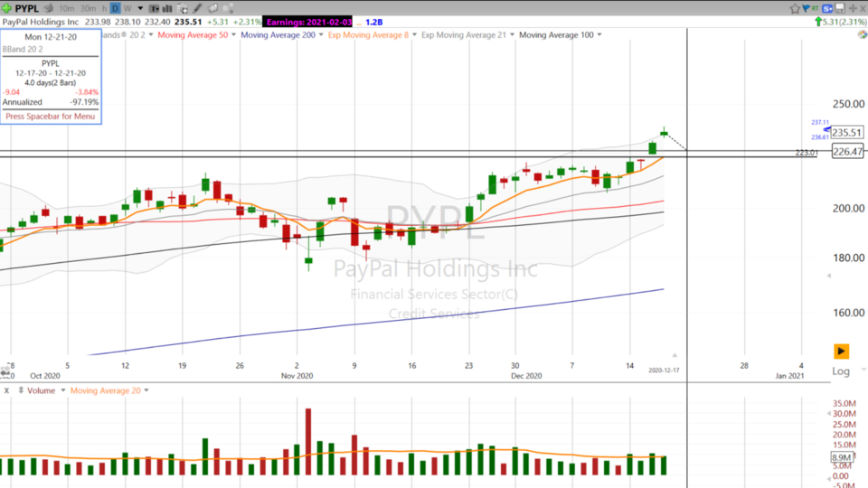868x488 pixels.
Task: Click the Exp Moving Average 8 label
Action: (368, 35)
